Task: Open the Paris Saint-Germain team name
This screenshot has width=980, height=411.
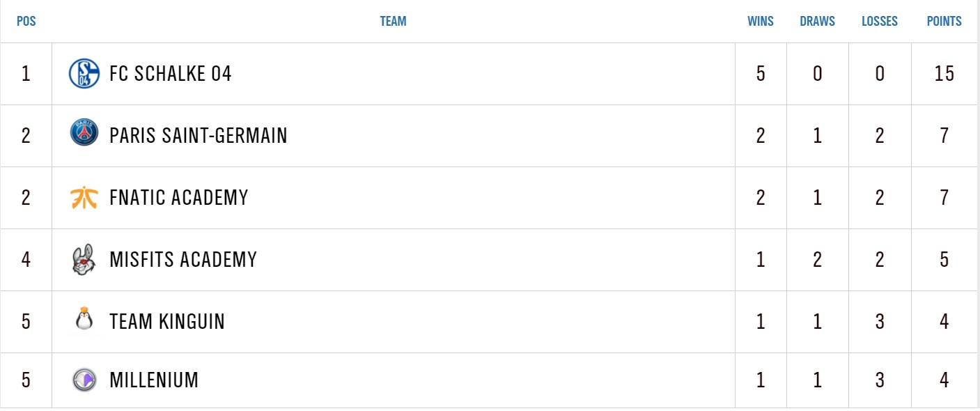Action: pyautogui.click(x=199, y=134)
